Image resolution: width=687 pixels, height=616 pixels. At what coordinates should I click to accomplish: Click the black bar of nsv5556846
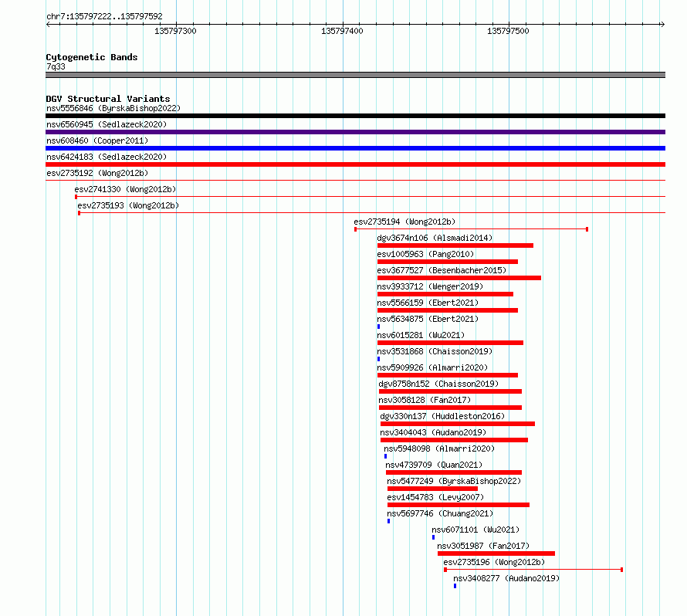(355, 116)
